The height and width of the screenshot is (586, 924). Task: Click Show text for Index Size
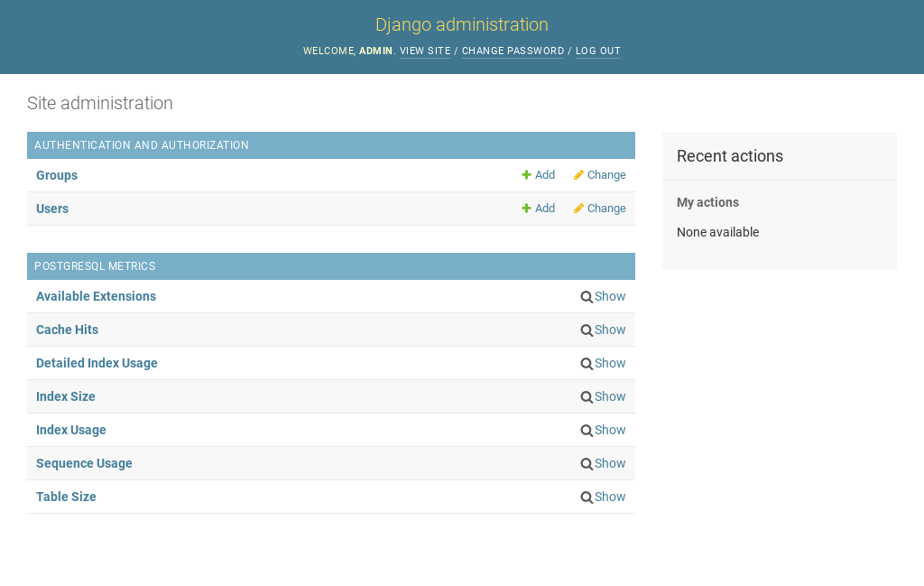tap(610, 396)
